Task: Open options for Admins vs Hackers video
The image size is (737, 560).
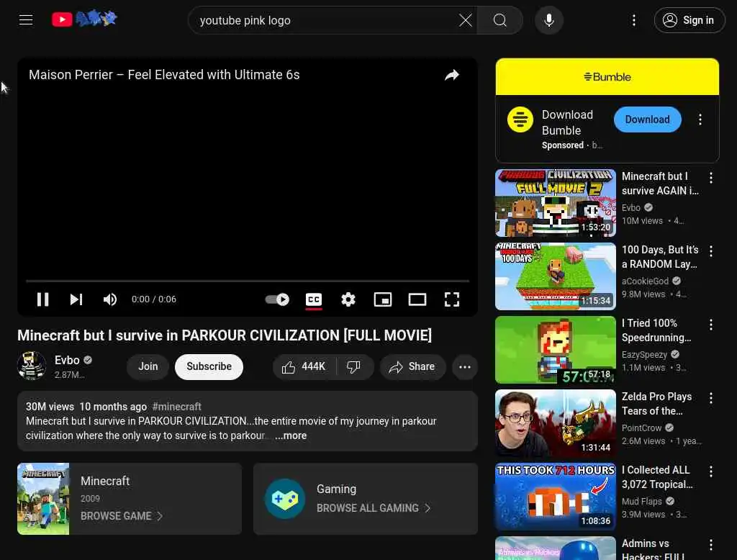Action: point(711,544)
